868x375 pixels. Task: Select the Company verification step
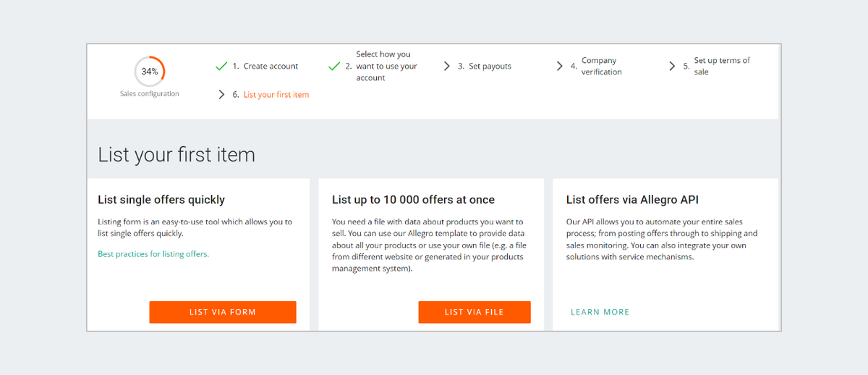click(601, 67)
